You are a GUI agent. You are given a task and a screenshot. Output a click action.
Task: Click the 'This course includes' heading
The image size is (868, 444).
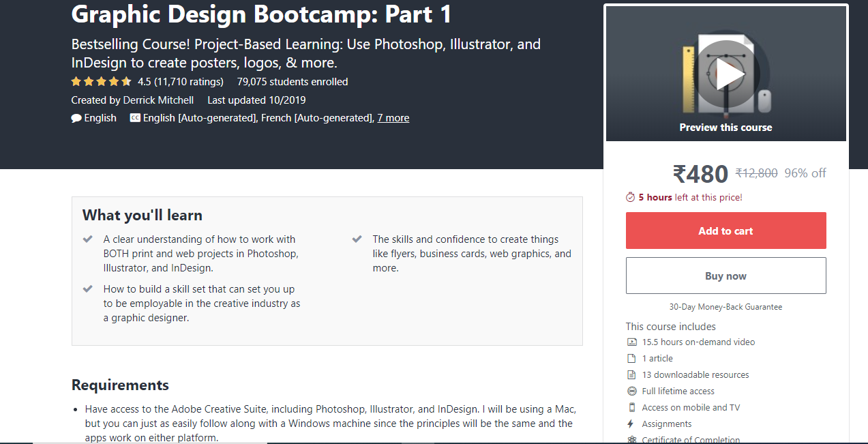671,327
